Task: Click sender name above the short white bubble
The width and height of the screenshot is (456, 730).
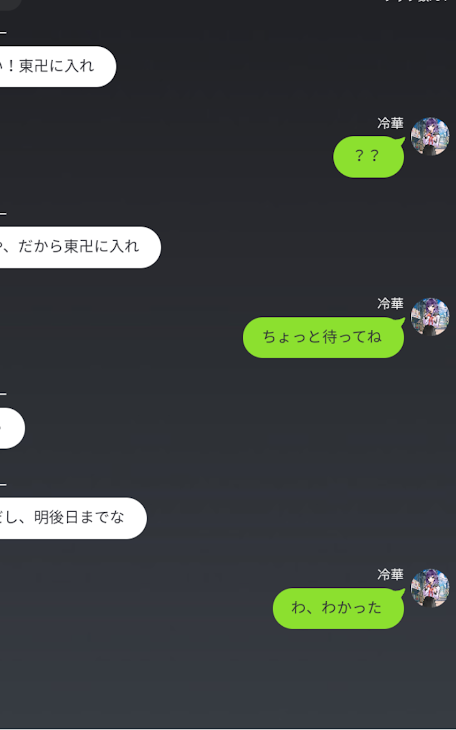Action: (x=3, y=394)
